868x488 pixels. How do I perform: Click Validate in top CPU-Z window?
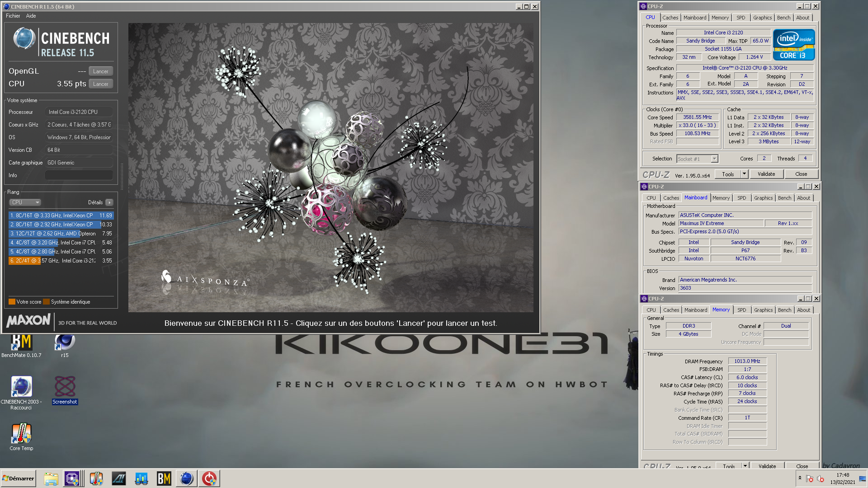point(766,174)
